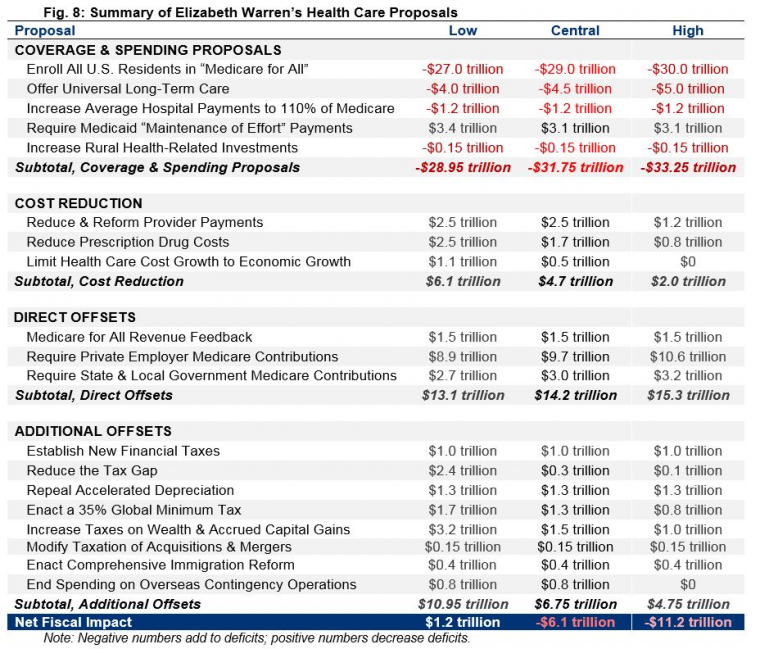This screenshot has height=649, width=760.
Task: Select the 'Low' column header
Action: 463,30
